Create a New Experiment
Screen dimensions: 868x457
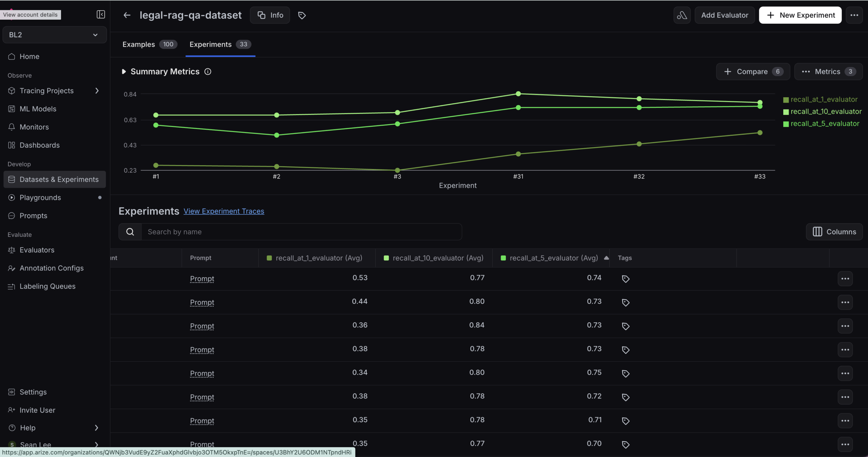[x=800, y=15]
